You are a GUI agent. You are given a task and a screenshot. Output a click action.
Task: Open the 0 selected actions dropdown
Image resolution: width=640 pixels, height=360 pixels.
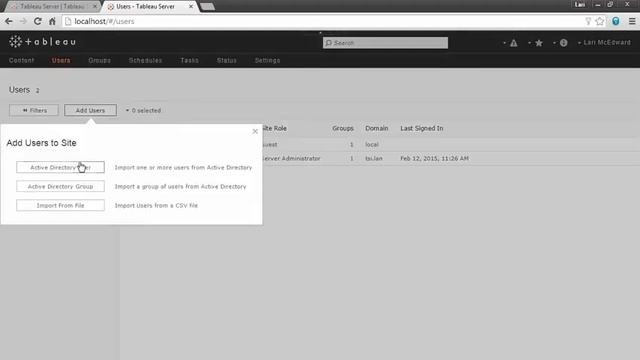[x=143, y=111]
